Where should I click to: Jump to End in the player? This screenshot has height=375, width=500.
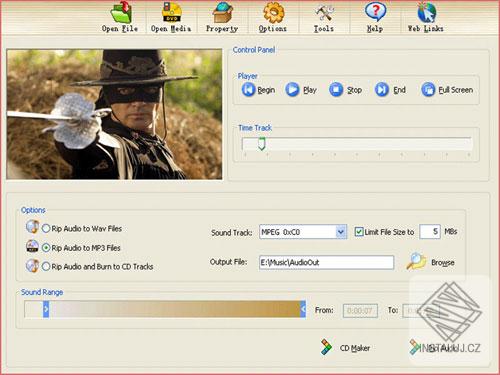coord(382,90)
